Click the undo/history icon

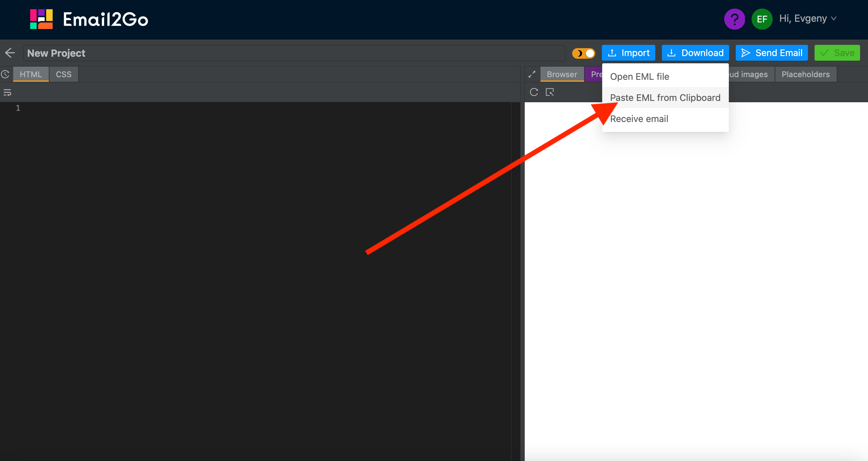coord(6,74)
